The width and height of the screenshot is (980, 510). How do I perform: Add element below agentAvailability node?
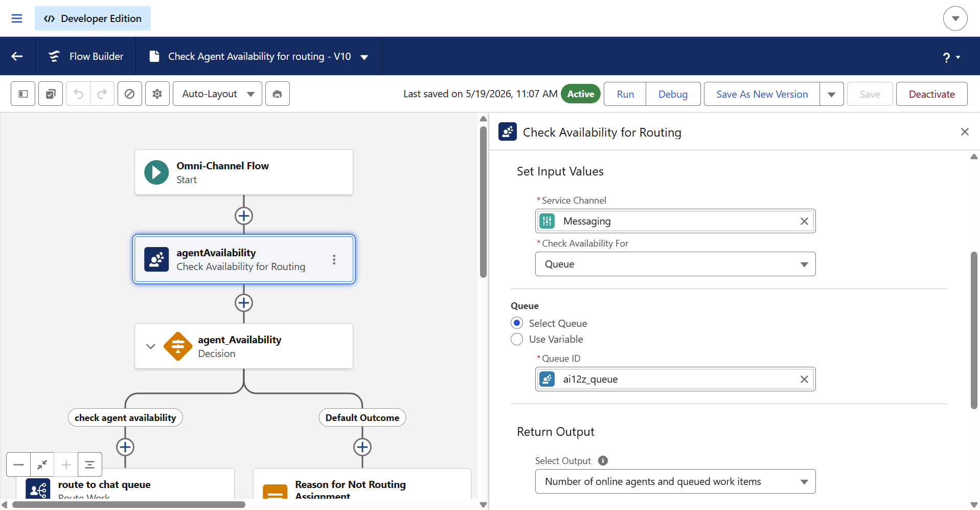pyautogui.click(x=244, y=303)
